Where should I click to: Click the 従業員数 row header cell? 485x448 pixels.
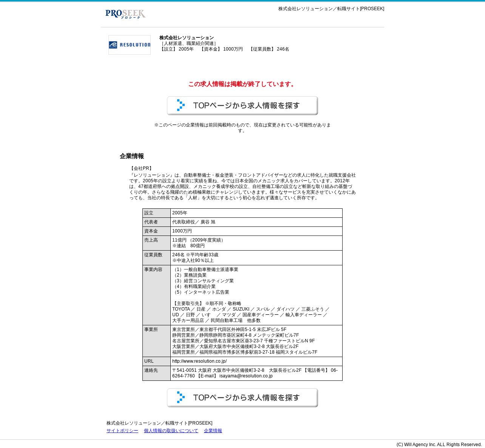pos(156,258)
